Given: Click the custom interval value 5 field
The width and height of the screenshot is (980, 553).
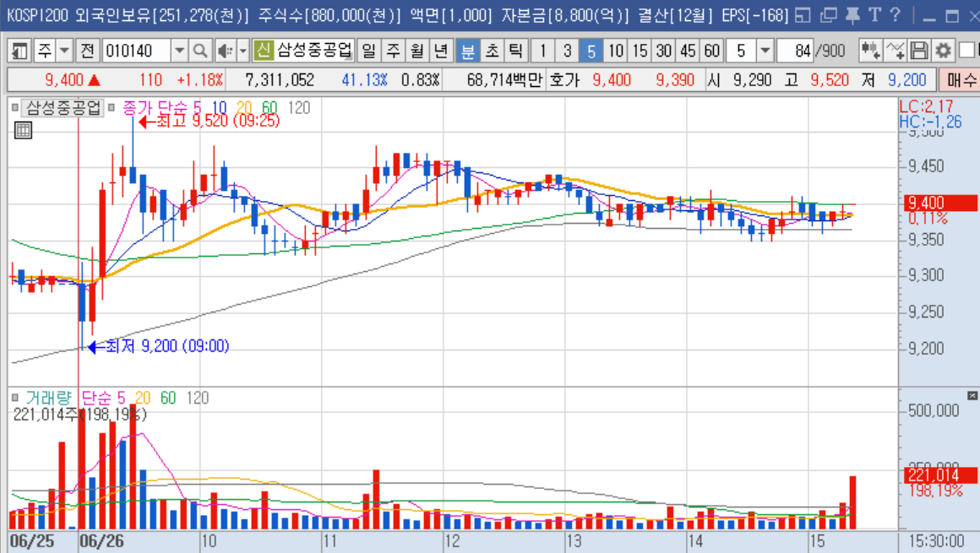Looking at the screenshot, I should click(x=741, y=51).
